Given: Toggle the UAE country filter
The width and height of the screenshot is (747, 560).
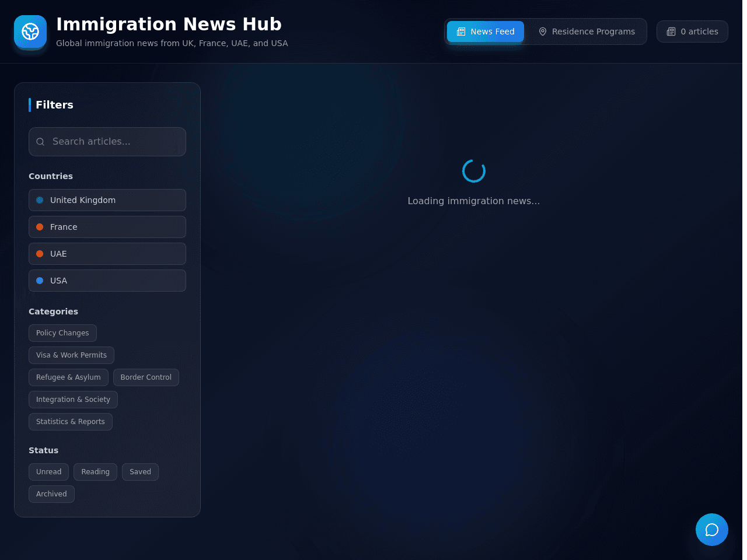Looking at the screenshot, I should (x=107, y=254).
